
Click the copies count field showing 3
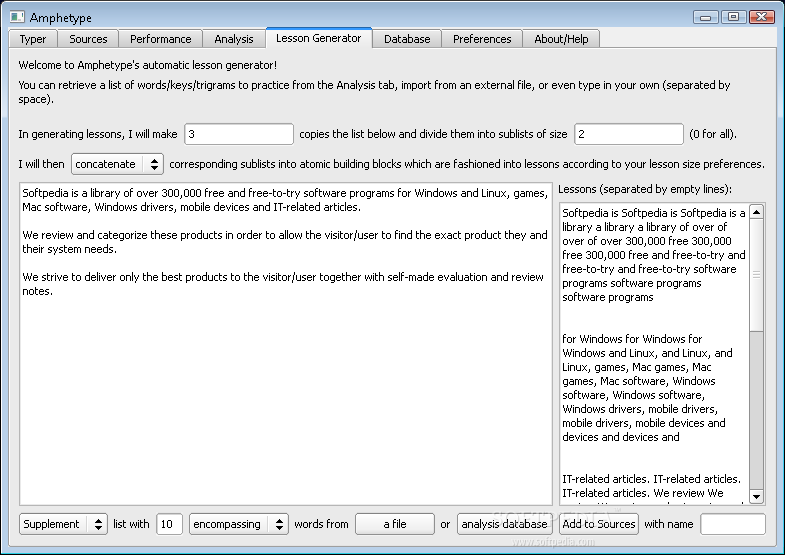point(239,134)
